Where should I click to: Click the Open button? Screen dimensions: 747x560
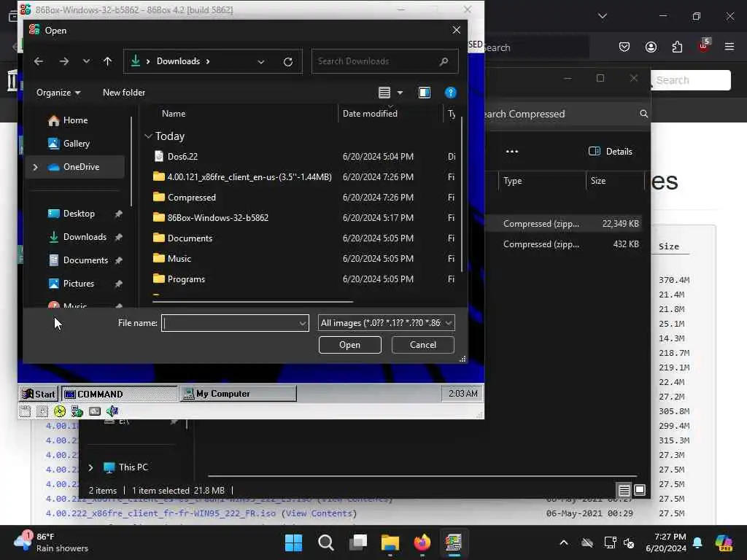point(349,345)
